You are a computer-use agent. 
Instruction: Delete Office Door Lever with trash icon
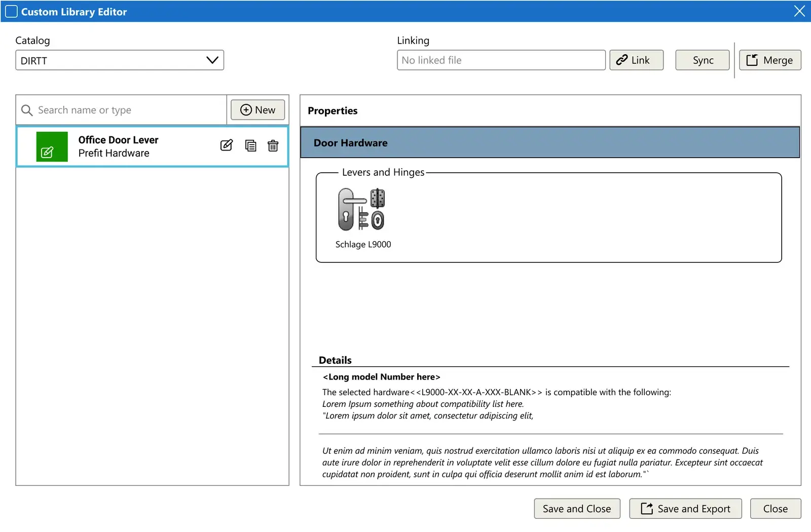273,146
